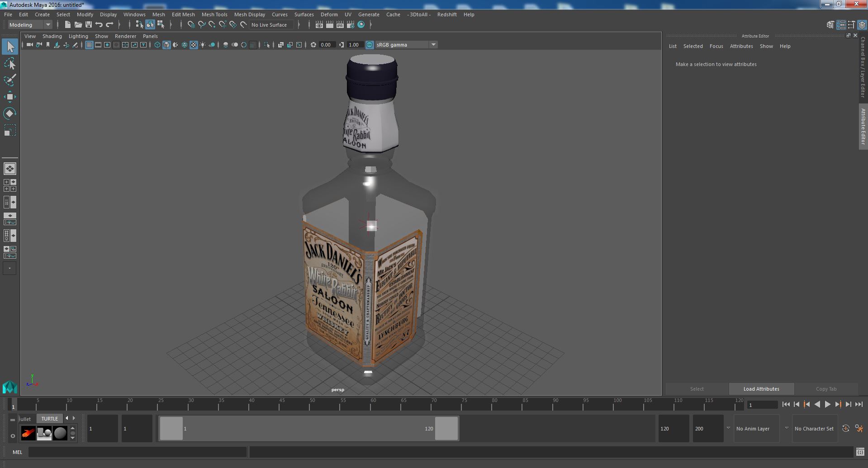Switch to single perspective layout

10,169
